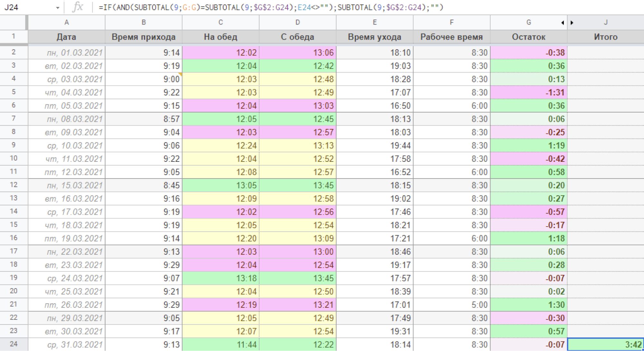The height and width of the screenshot is (351, 644).
Task: Click the 'Итого' header cell
Action: coord(606,37)
